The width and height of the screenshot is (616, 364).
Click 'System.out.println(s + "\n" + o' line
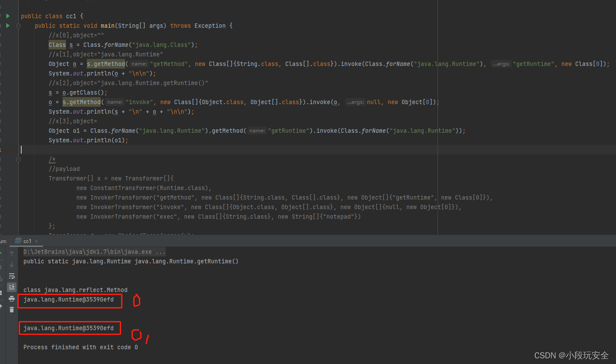pos(122,111)
